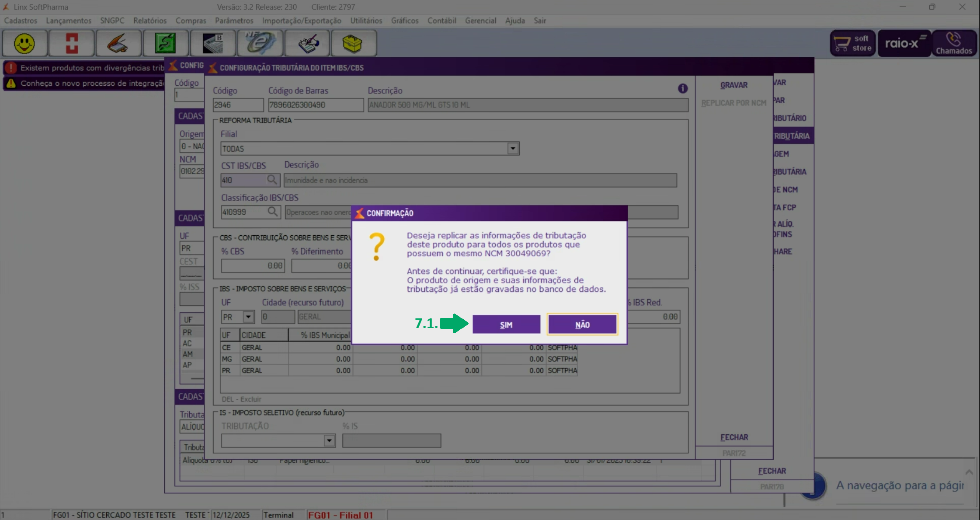Click the red cross pharmacy toolbar icon
Image resolution: width=980 pixels, height=520 pixels.
coord(72,43)
